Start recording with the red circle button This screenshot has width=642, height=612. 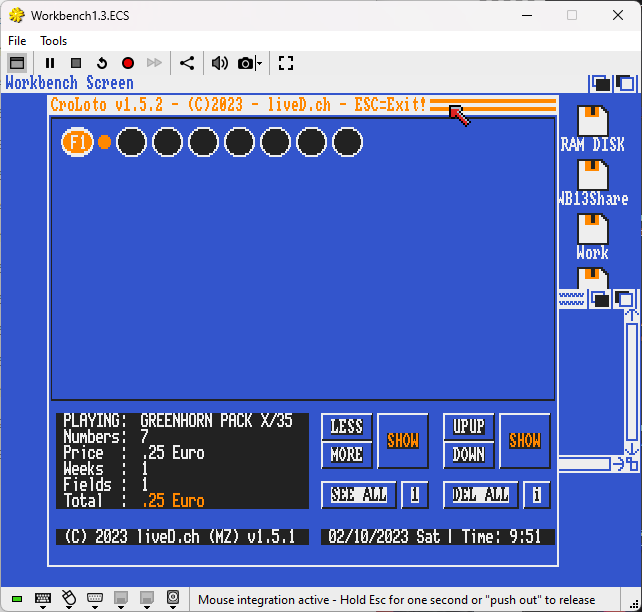click(x=128, y=63)
